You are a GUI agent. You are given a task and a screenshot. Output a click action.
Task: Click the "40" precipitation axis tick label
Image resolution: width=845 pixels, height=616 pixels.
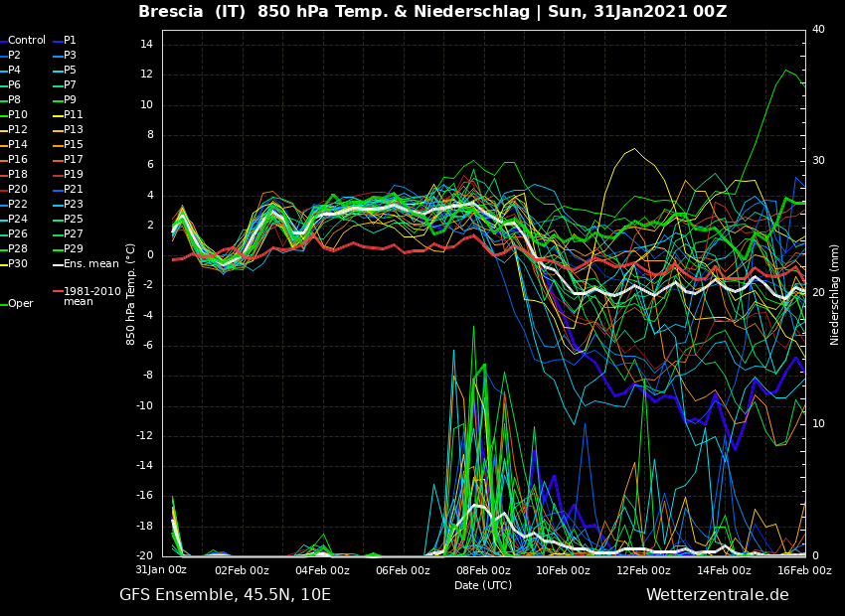pyautogui.click(x=818, y=30)
